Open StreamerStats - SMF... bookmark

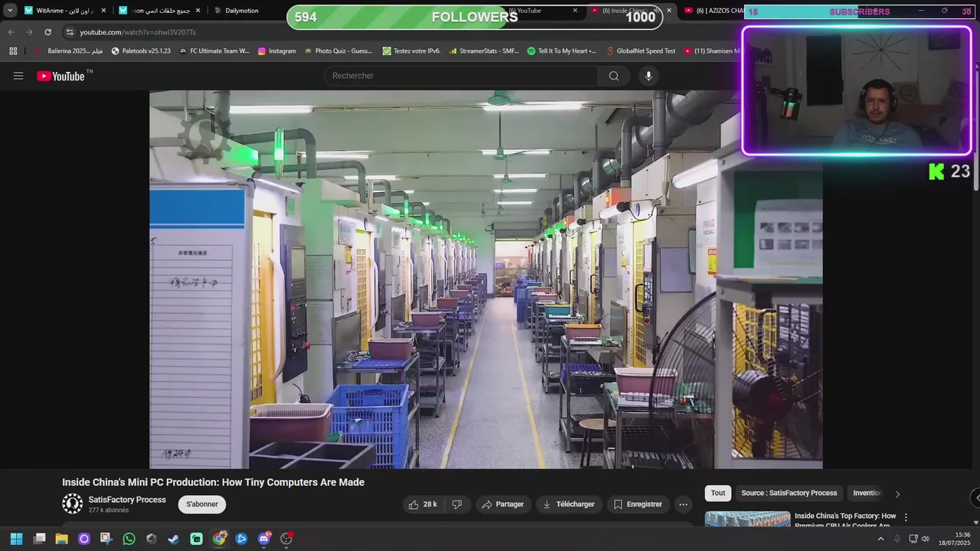[x=484, y=51]
